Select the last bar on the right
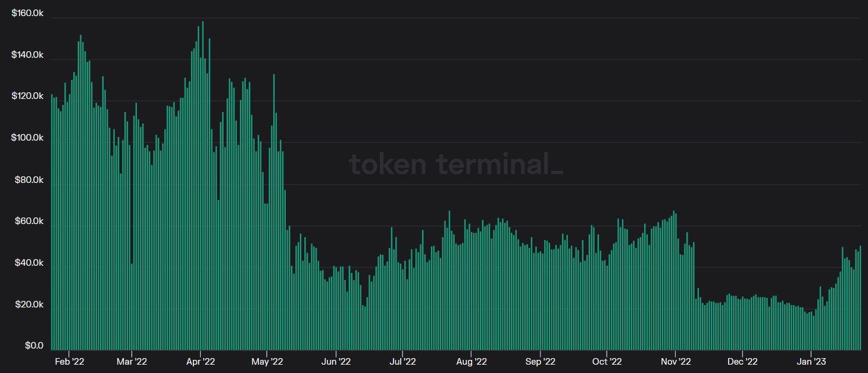The width and height of the screenshot is (868, 373). [x=860, y=298]
